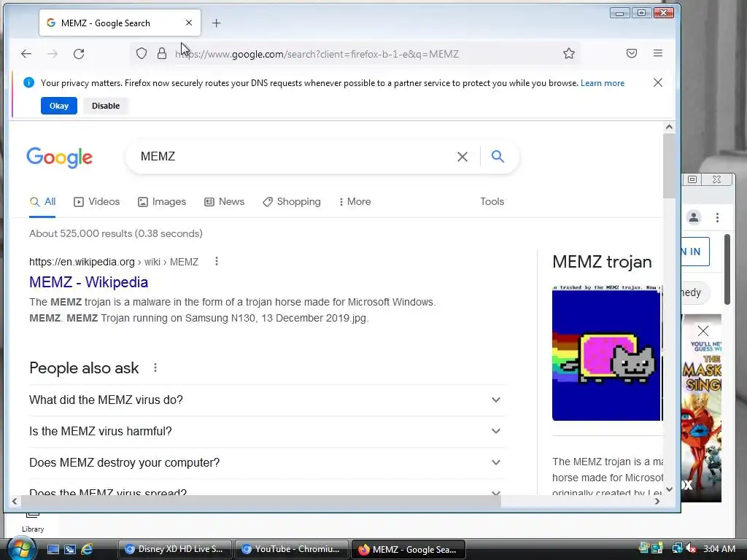The height and width of the screenshot is (560, 747).
Task: Open the tracking protection shield icon
Action: (142, 53)
